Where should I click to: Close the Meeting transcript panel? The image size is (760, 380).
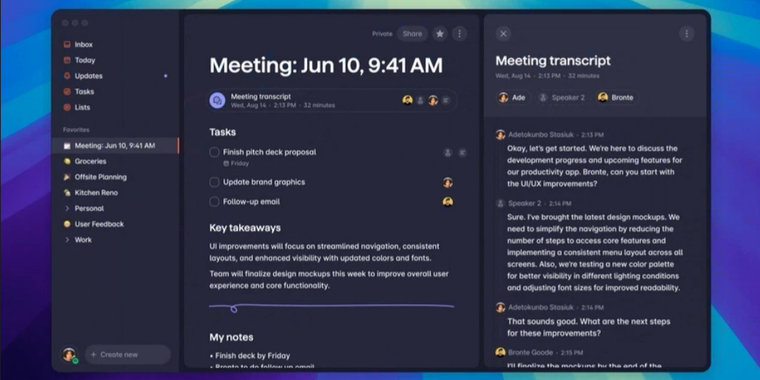[503, 33]
